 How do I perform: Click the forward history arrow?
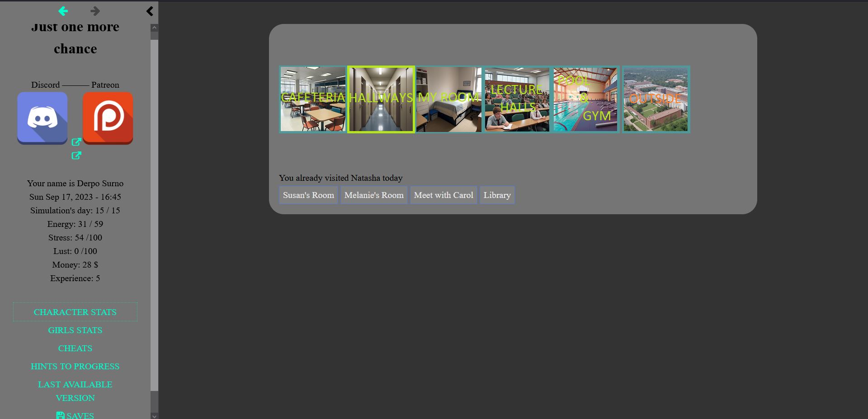tap(95, 11)
